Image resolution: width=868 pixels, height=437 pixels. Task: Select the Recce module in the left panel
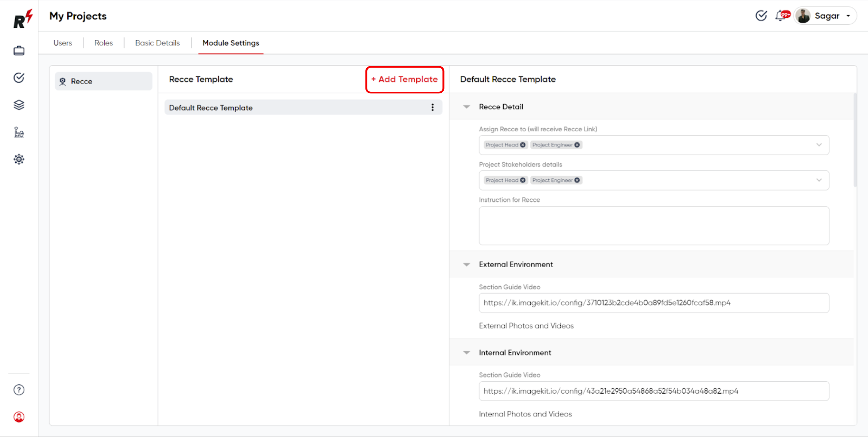103,81
